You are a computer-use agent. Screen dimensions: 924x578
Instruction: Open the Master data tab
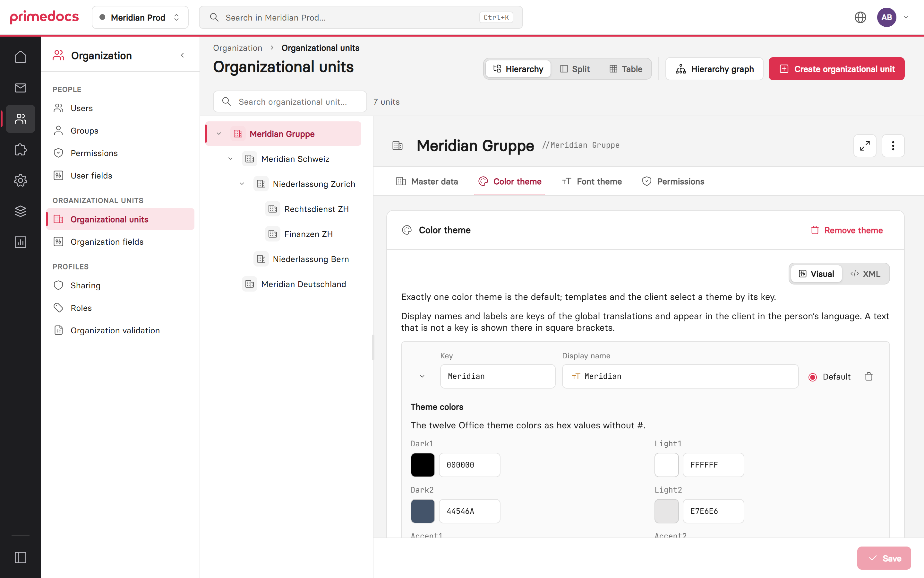pos(427,181)
